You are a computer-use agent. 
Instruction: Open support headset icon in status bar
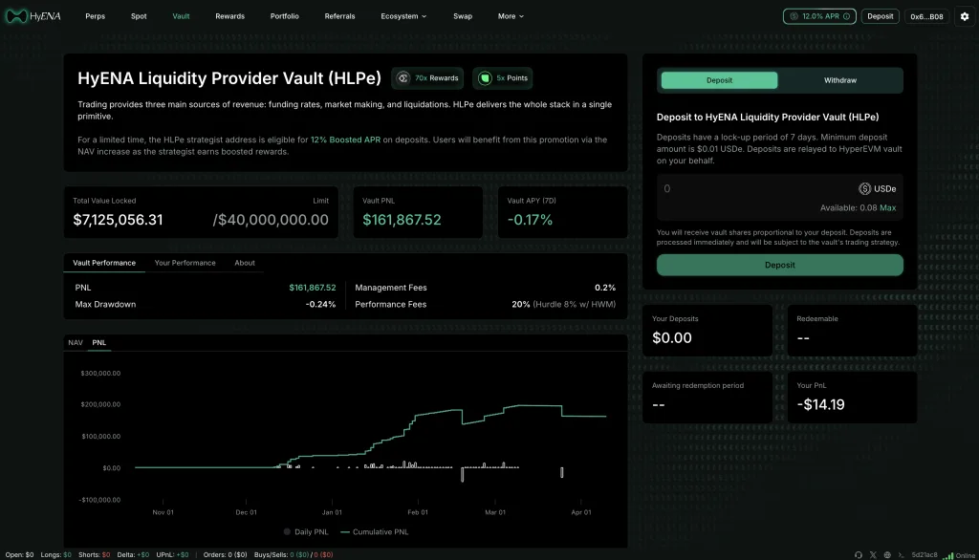[859, 555]
